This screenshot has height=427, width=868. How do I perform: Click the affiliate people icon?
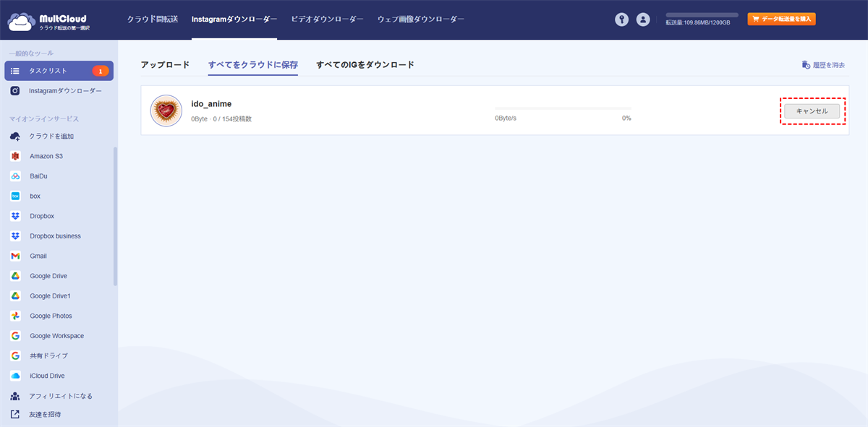[15, 396]
